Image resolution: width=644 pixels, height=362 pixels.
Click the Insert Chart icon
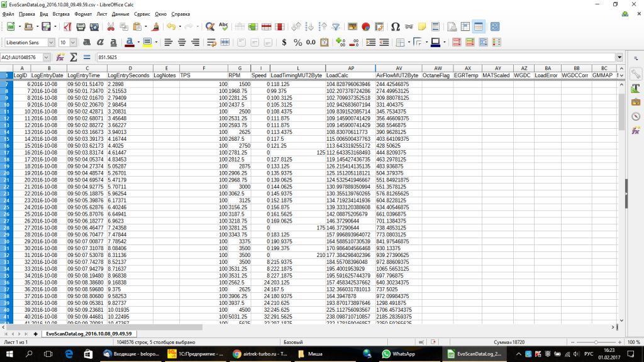click(x=365, y=26)
